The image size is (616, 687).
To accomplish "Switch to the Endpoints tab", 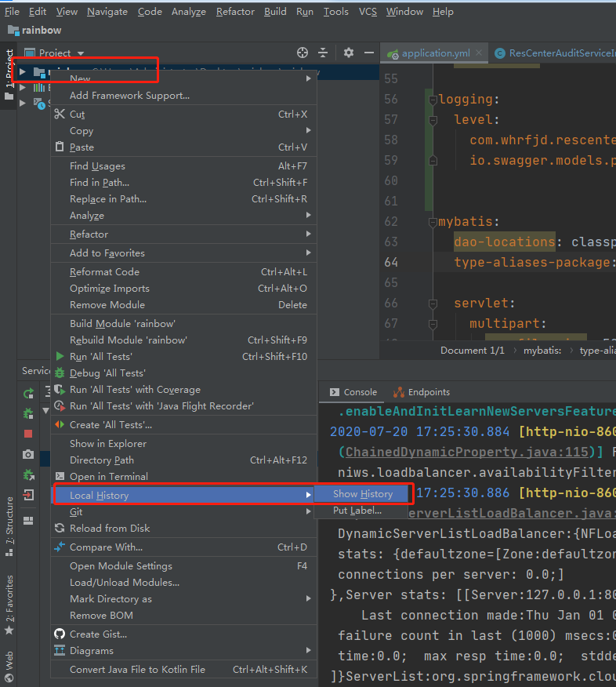I will [x=422, y=392].
